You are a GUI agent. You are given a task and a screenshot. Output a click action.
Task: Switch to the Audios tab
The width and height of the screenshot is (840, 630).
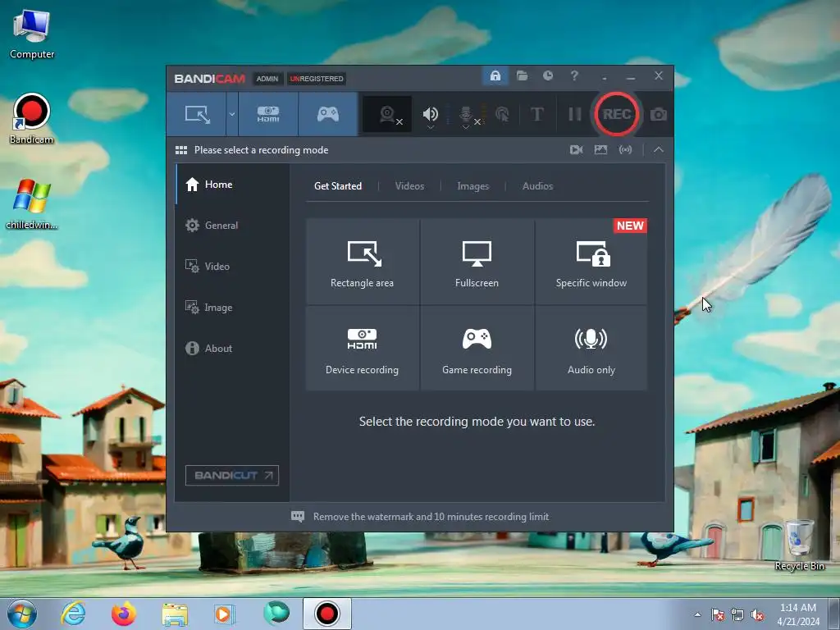537,186
